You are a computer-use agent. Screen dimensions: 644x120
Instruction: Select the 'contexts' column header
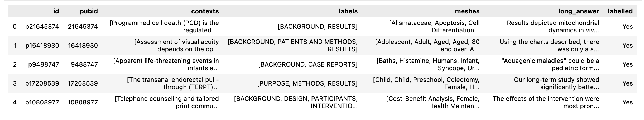pyautogui.click(x=205, y=11)
